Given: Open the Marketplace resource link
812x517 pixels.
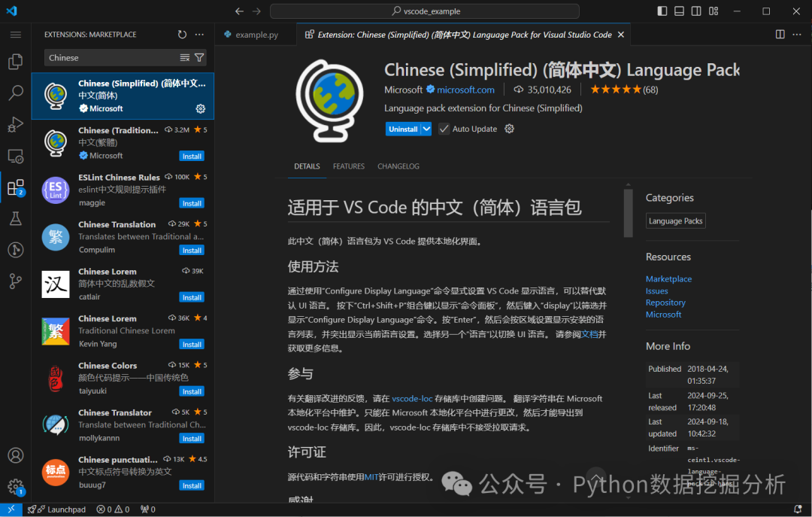Looking at the screenshot, I should [x=668, y=279].
